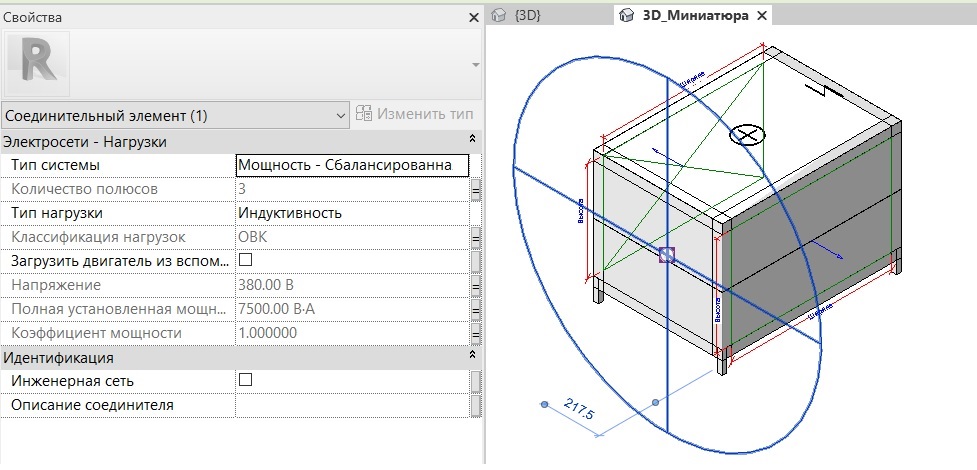Click the Описание соединителя input field

(x=351, y=405)
